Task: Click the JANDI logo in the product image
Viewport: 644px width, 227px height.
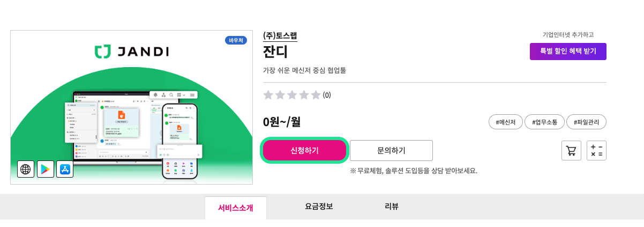Action: (131, 52)
